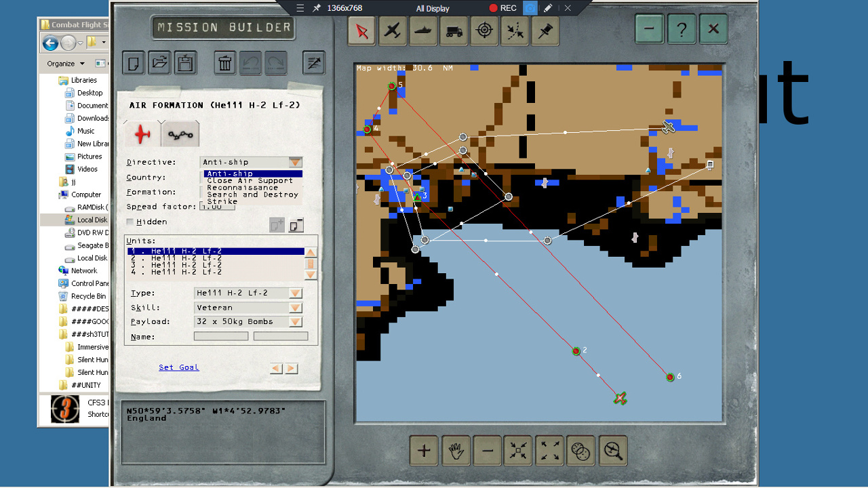The height and width of the screenshot is (488, 868).
Task: Select unit 4 He111 H-2 Lf-2
Action: (216, 272)
